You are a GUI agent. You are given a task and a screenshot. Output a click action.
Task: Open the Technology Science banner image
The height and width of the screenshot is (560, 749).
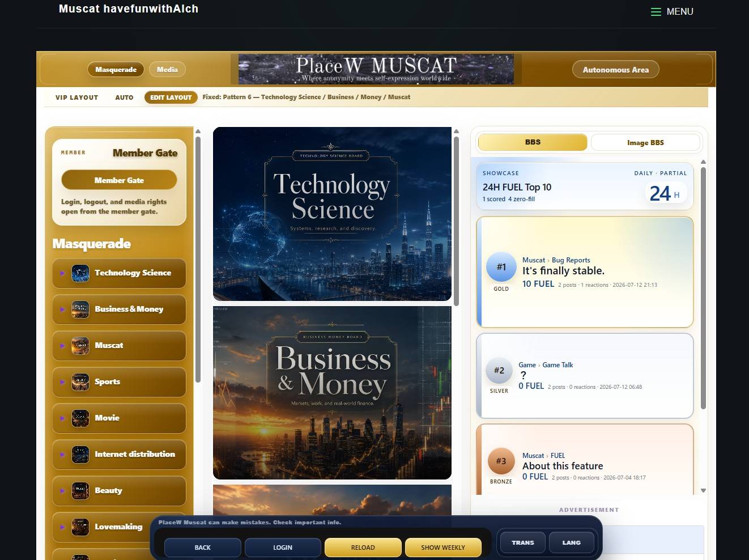(x=332, y=214)
